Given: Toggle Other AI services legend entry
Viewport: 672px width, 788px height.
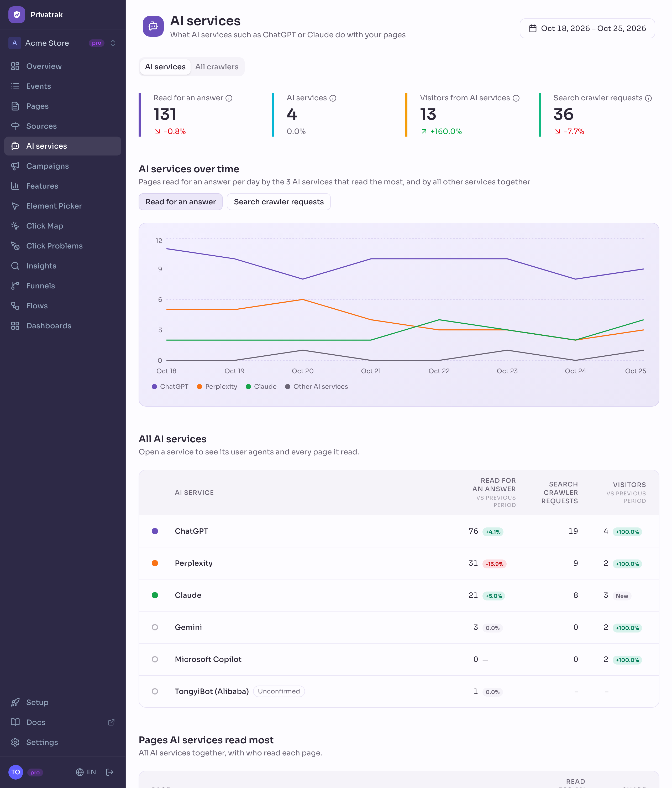Looking at the screenshot, I should [316, 386].
